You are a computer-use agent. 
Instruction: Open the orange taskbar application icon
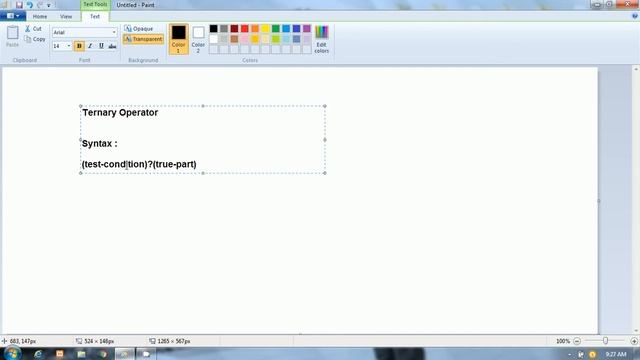60,354
